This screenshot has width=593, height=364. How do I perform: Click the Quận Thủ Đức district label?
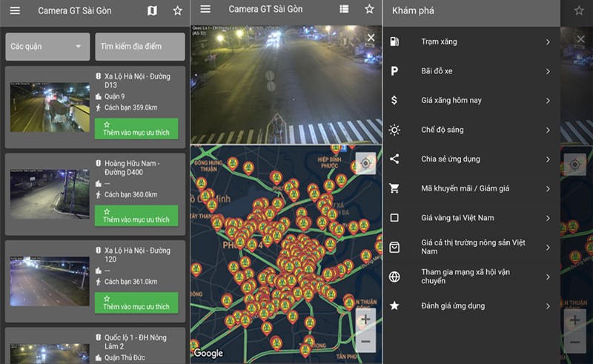(x=125, y=357)
